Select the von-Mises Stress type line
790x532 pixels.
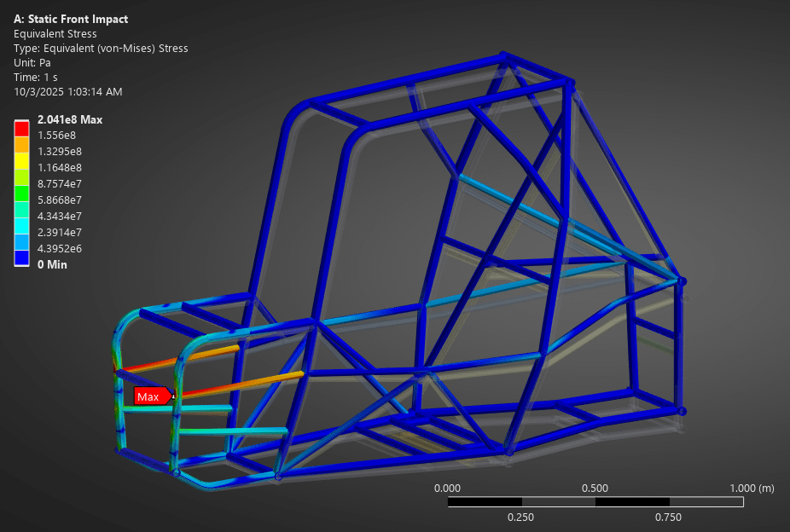tap(101, 49)
